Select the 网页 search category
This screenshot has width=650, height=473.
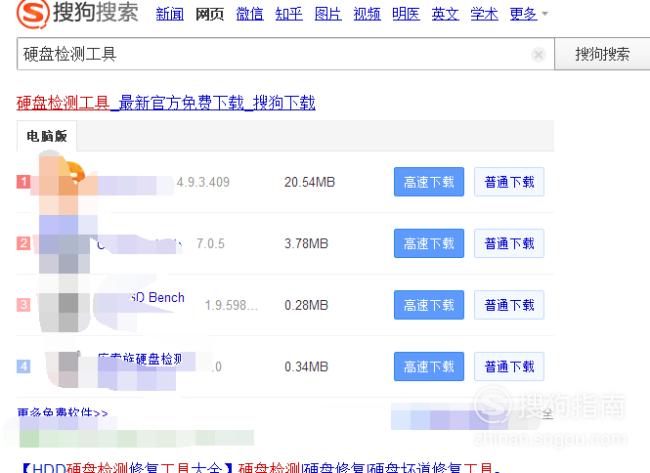[x=209, y=15]
